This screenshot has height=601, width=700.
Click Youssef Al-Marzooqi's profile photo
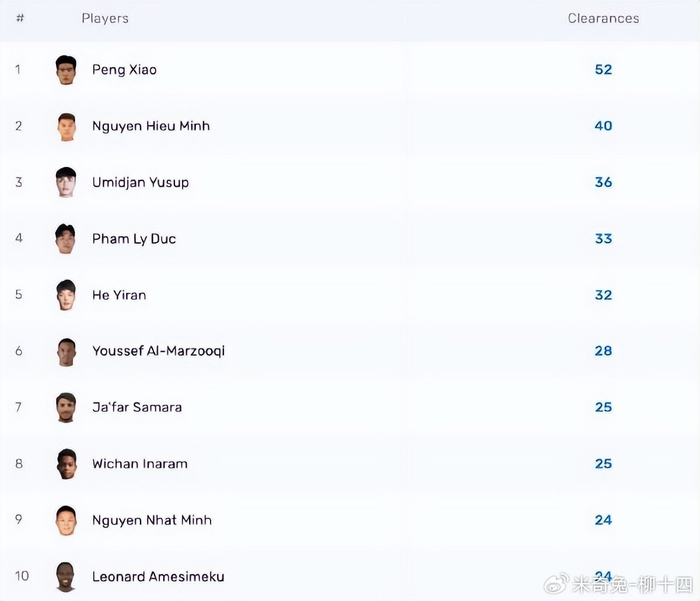coord(66,351)
